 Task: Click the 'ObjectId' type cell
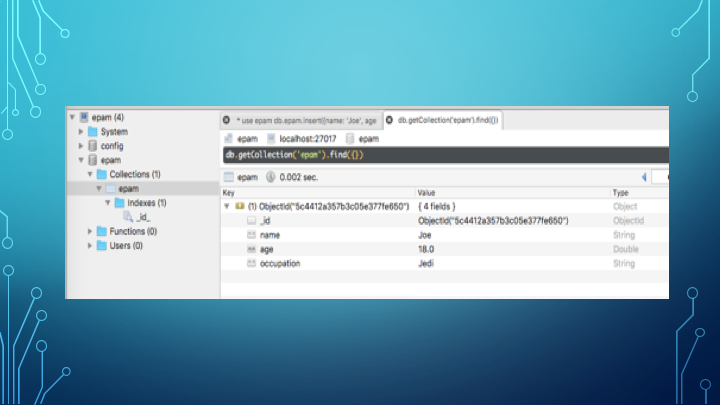[628, 221]
